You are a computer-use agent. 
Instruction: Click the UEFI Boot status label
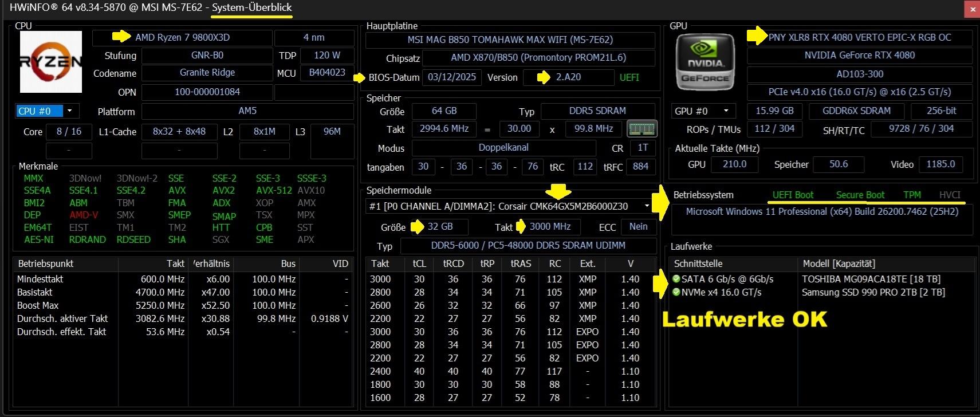[793, 195]
